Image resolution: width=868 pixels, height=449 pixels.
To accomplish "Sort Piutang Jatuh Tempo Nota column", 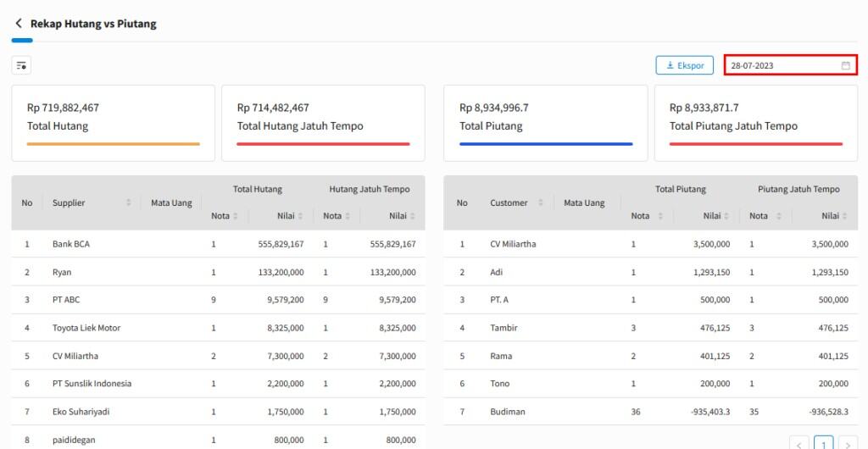I will pos(779,216).
